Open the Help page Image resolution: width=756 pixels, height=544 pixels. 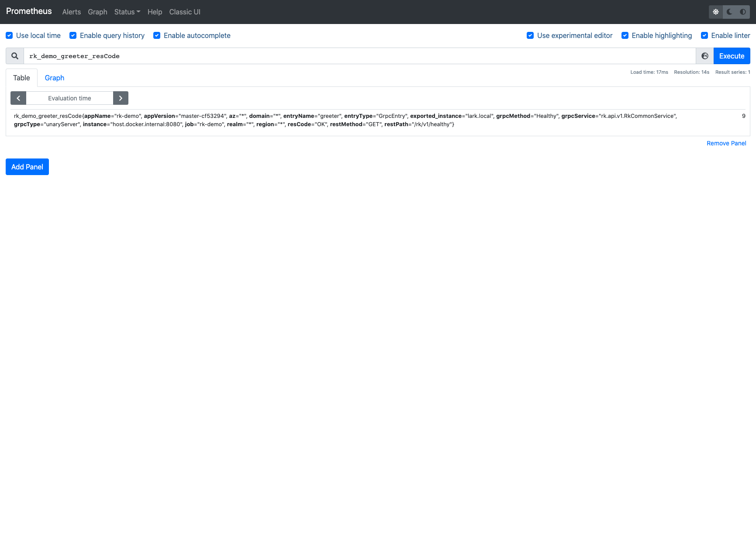point(155,12)
